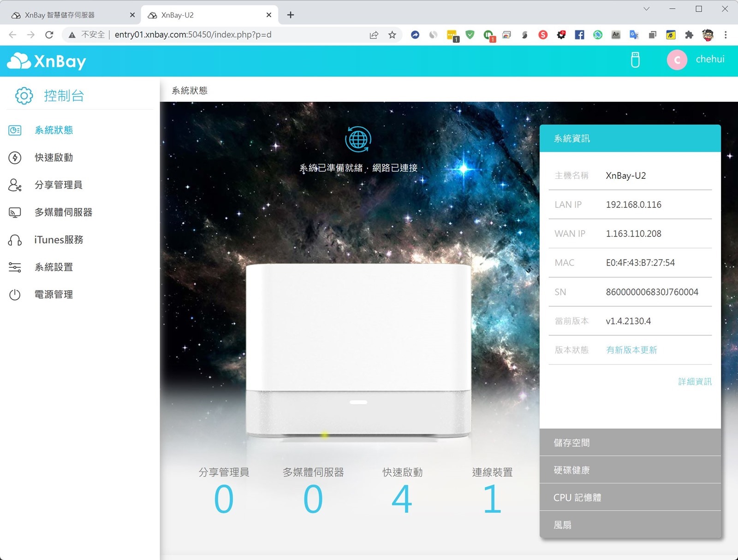
Task: Click the network globe status icon
Action: 358,139
